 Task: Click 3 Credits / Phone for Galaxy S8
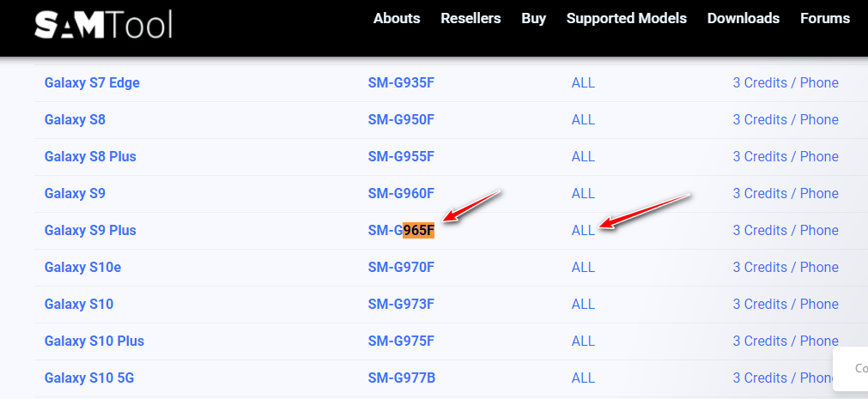click(x=786, y=120)
